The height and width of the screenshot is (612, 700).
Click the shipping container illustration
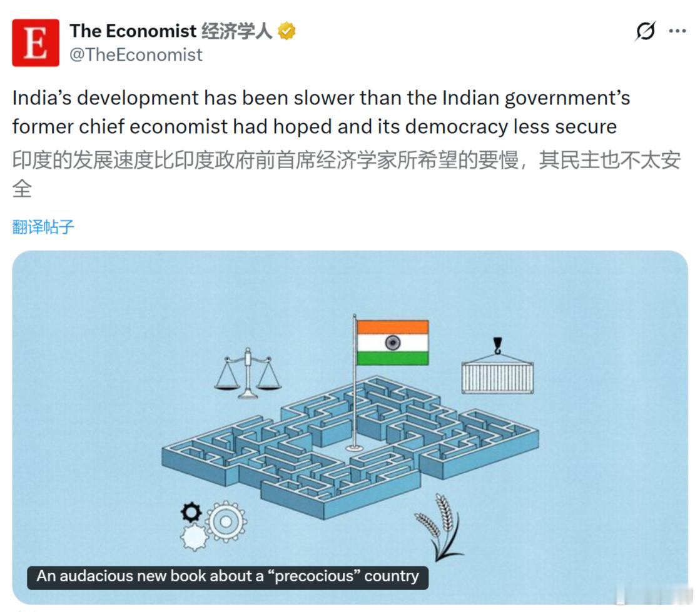497,378
